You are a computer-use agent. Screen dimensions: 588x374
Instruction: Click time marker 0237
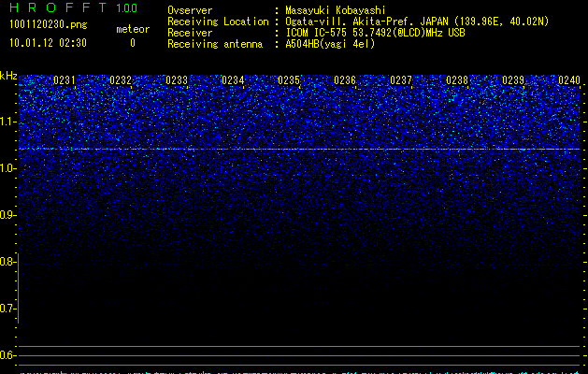pos(401,80)
